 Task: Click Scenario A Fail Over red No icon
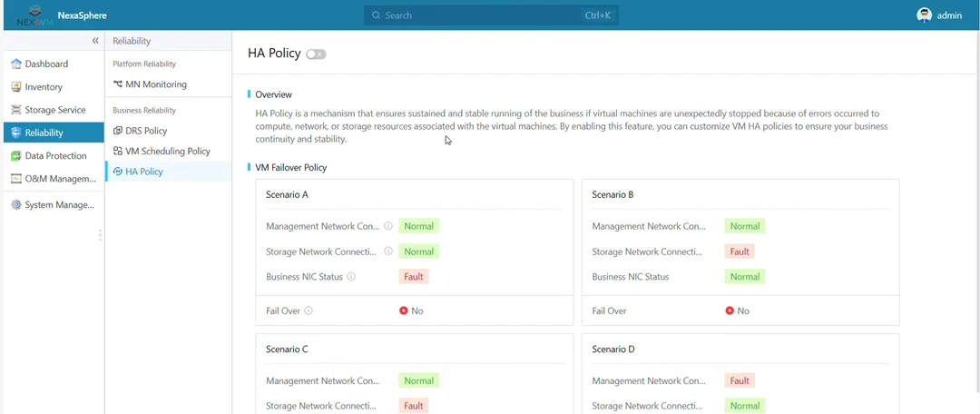[x=404, y=310]
